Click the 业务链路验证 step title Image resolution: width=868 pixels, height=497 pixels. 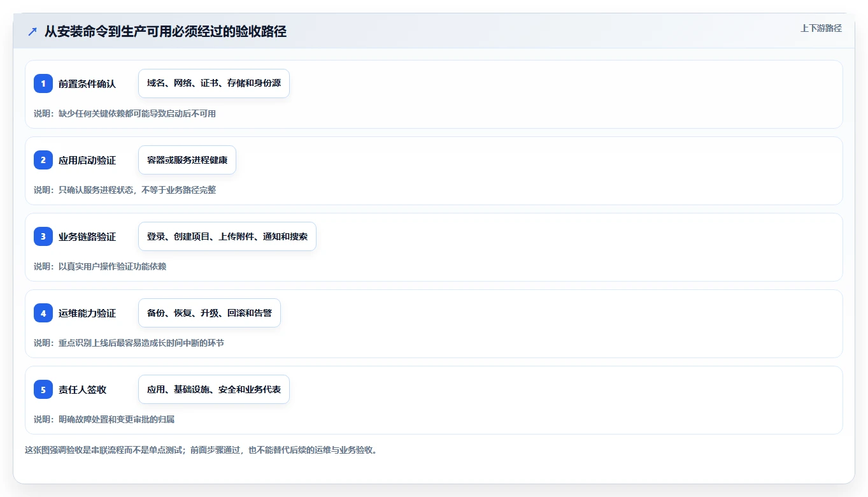tap(87, 236)
